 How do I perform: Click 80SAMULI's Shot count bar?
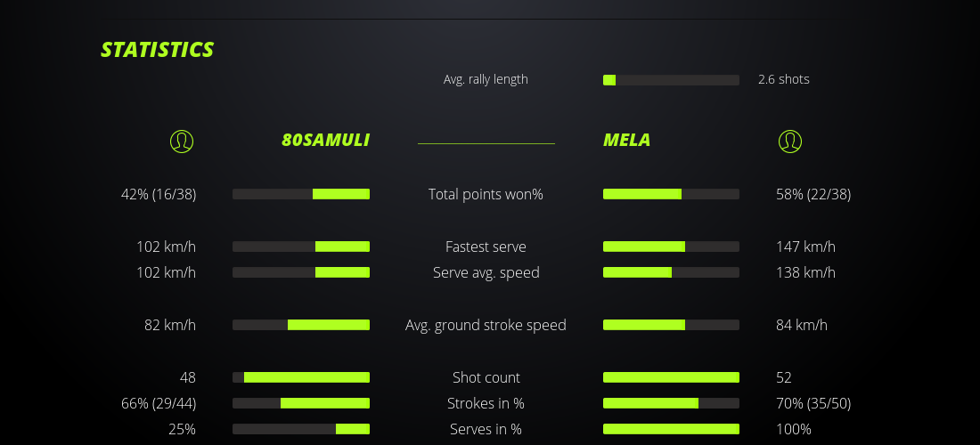pos(301,377)
